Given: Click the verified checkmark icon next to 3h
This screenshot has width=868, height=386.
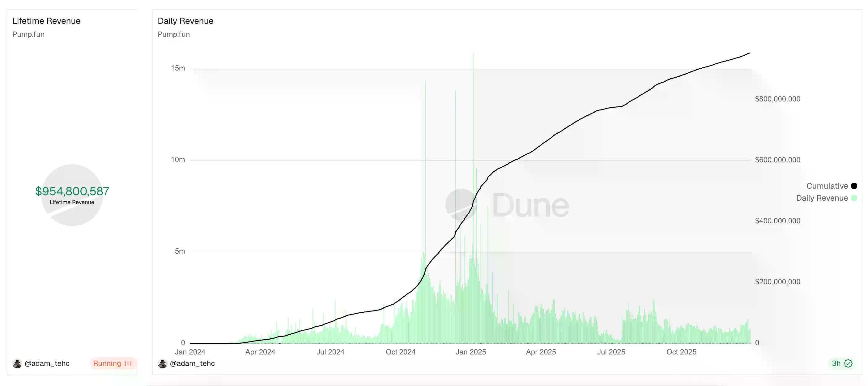Looking at the screenshot, I should click(x=848, y=363).
